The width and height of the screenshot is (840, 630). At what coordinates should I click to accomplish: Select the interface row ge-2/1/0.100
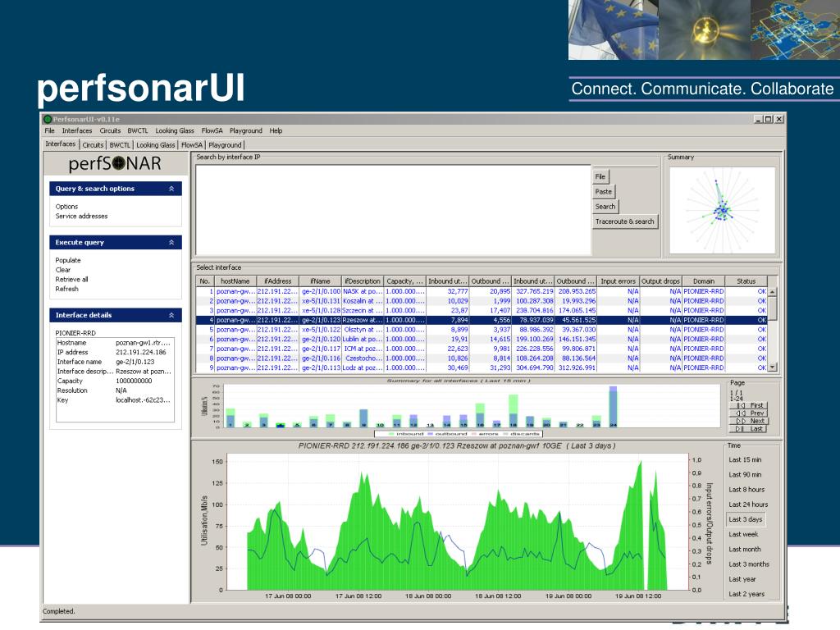coord(482,291)
